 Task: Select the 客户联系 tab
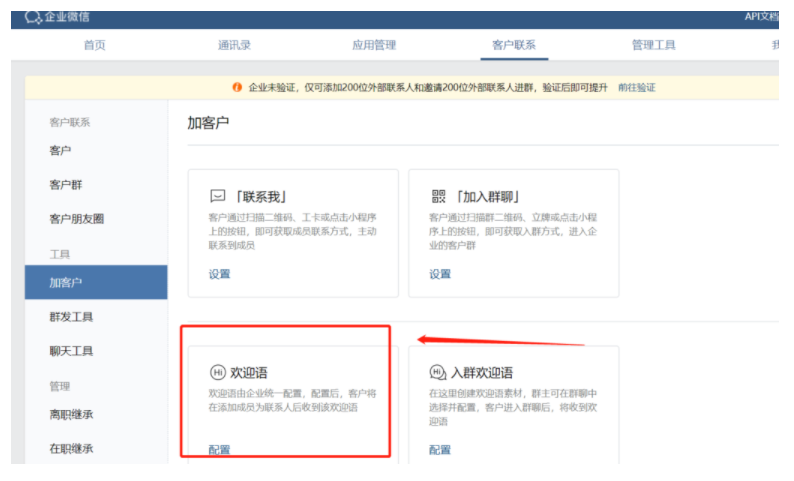(x=514, y=45)
